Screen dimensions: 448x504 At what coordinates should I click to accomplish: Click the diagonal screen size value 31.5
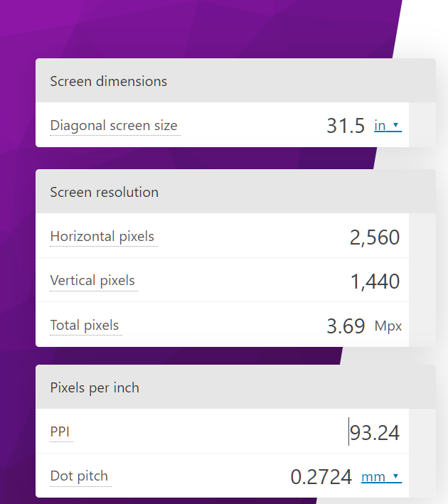pos(346,126)
